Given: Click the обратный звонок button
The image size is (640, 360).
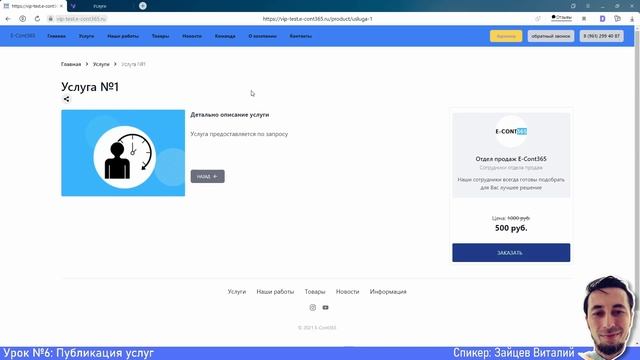Looking at the screenshot, I should (x=551, y=36).
